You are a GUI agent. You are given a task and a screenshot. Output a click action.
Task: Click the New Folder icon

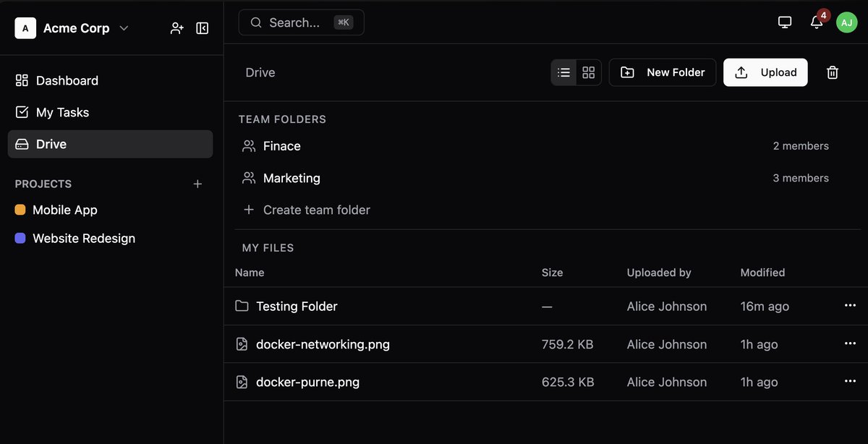[628, 72]
